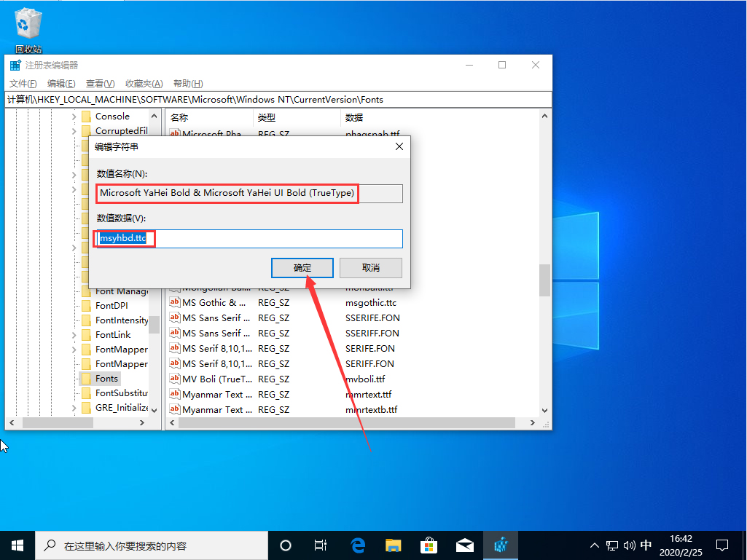
Task: Click inside the 数值数据 value data field
Action: click(x=248, y=238)
